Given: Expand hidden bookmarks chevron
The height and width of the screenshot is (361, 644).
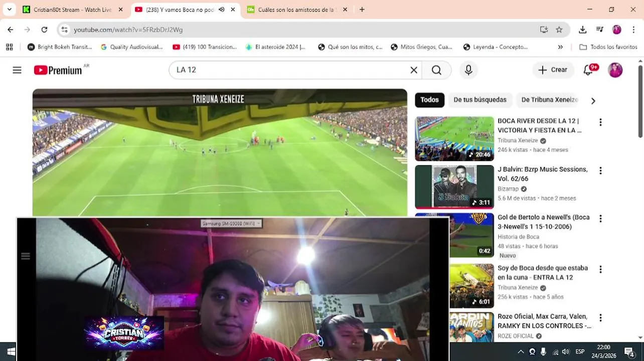Looking at the screenshot, I should click(560, 47).
